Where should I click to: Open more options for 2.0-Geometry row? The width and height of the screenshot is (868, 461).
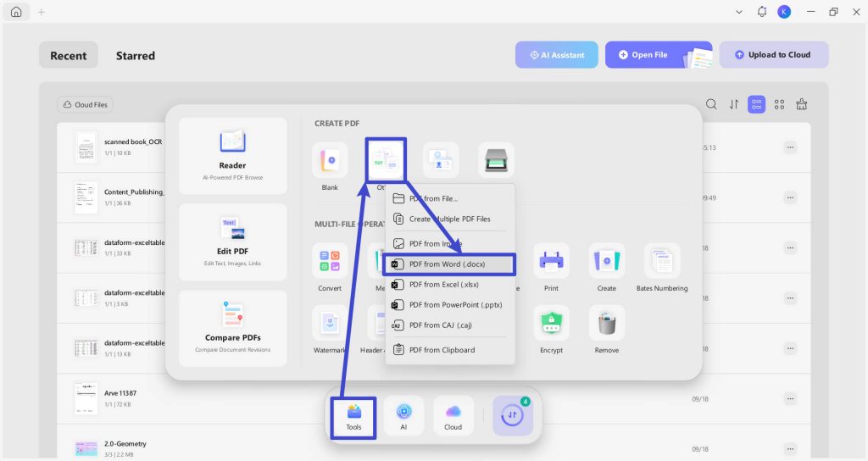pos(790,449)
